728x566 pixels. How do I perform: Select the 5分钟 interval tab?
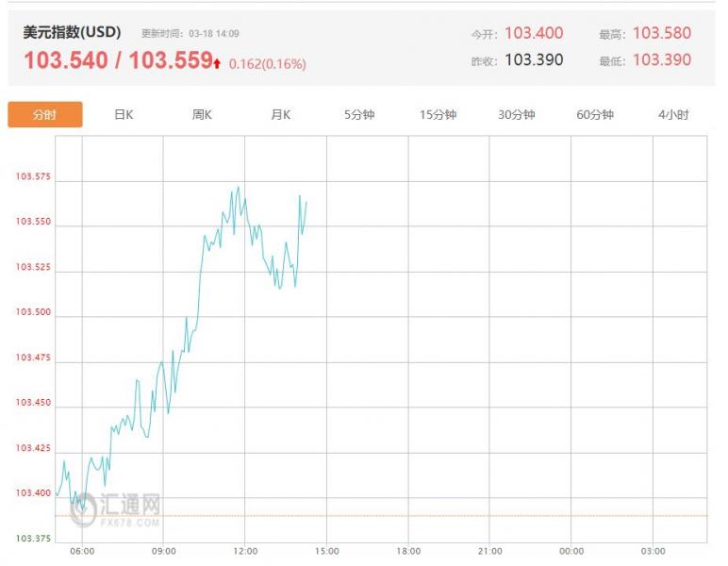[x=359, y=115]
